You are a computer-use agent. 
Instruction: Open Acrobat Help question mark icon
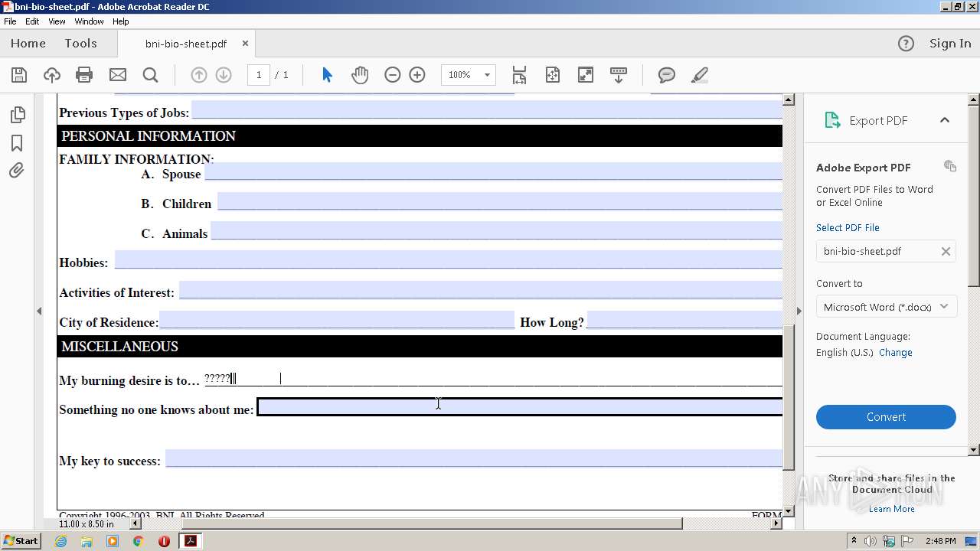pos(906,44)
